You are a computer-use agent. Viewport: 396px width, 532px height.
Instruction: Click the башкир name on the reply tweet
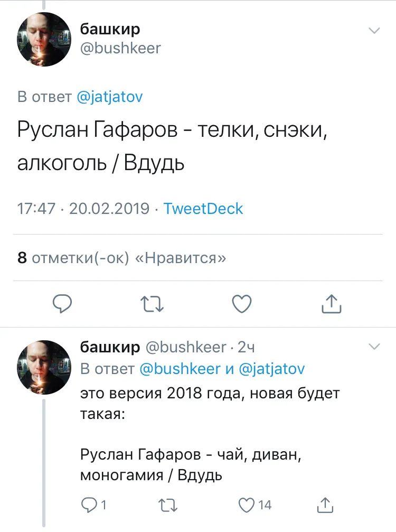pos(110,347)
